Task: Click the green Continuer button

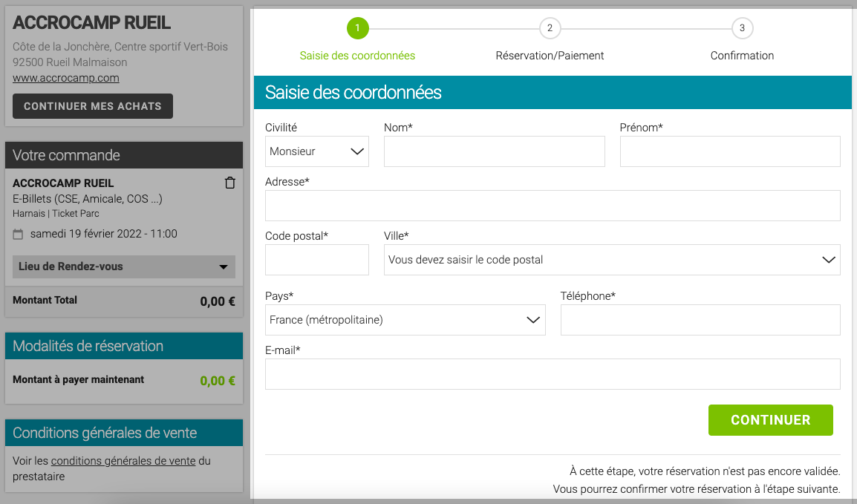Action: tap(771, 420)
